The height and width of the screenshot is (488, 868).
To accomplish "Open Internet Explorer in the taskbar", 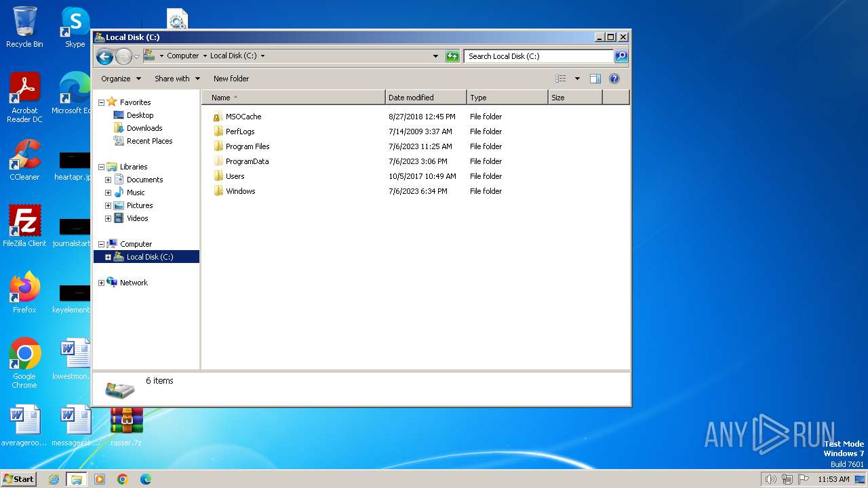I will (54, 479).
